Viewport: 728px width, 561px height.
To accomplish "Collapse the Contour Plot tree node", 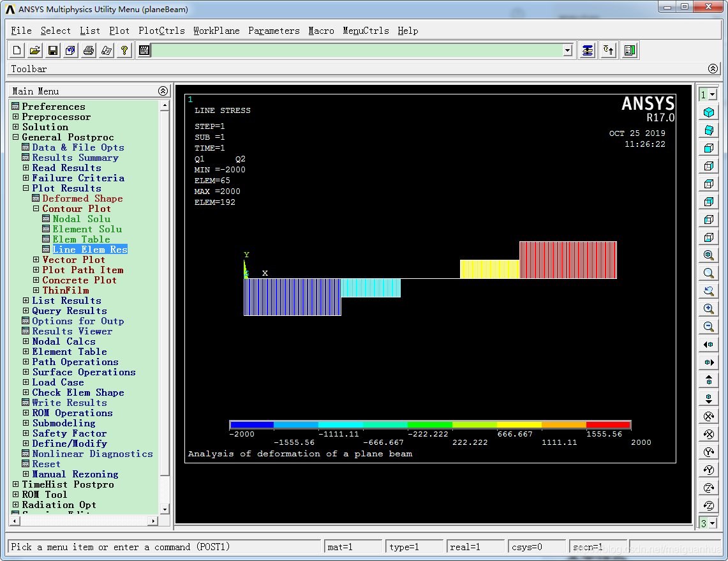I will coord(36,209).
